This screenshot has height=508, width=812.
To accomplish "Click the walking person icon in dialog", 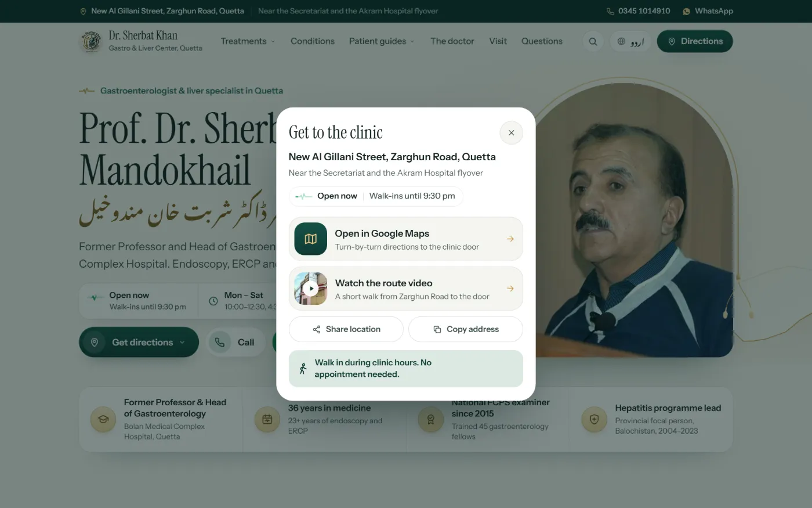I will (x=303, y=369).
